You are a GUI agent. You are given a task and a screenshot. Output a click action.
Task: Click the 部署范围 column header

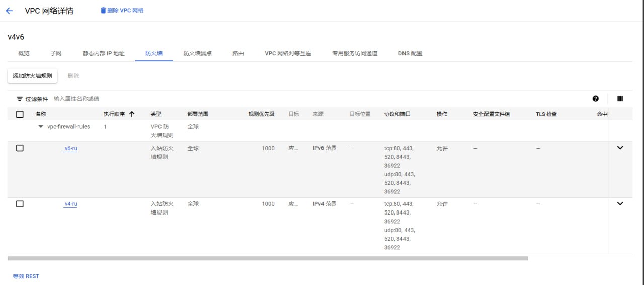[198, 114]
